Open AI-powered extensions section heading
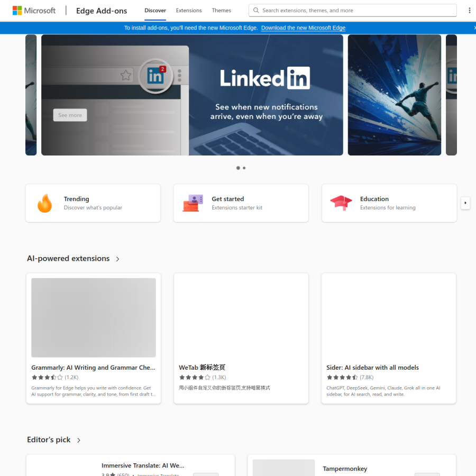The image size is (476, 476). click(68, 258)
